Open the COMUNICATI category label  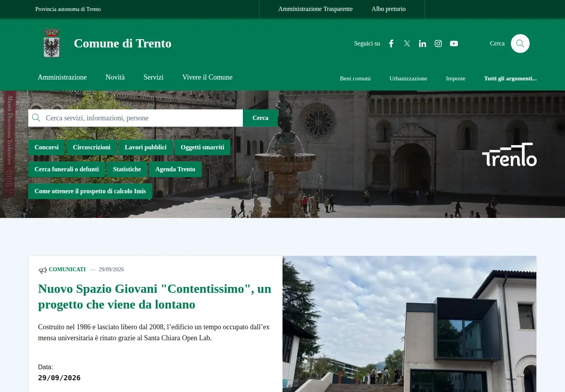click(67, 270)
